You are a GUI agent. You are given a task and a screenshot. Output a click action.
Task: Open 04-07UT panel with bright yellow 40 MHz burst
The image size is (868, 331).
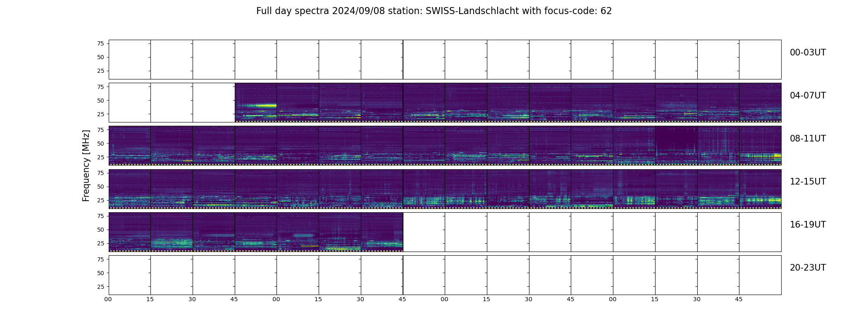(256, 103)
